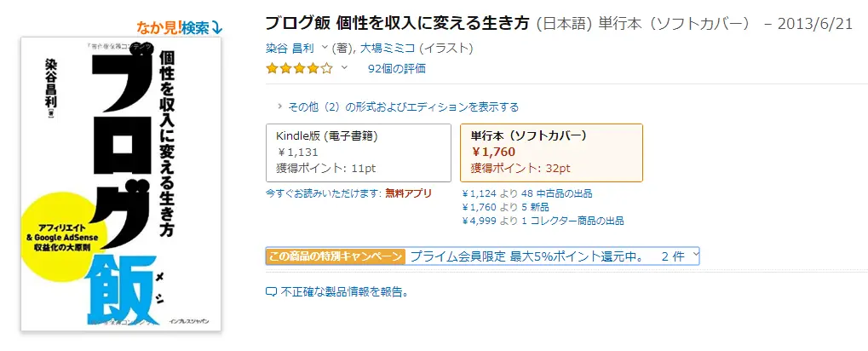Expand the 2 件 campaign dropdown

(680, 256)
